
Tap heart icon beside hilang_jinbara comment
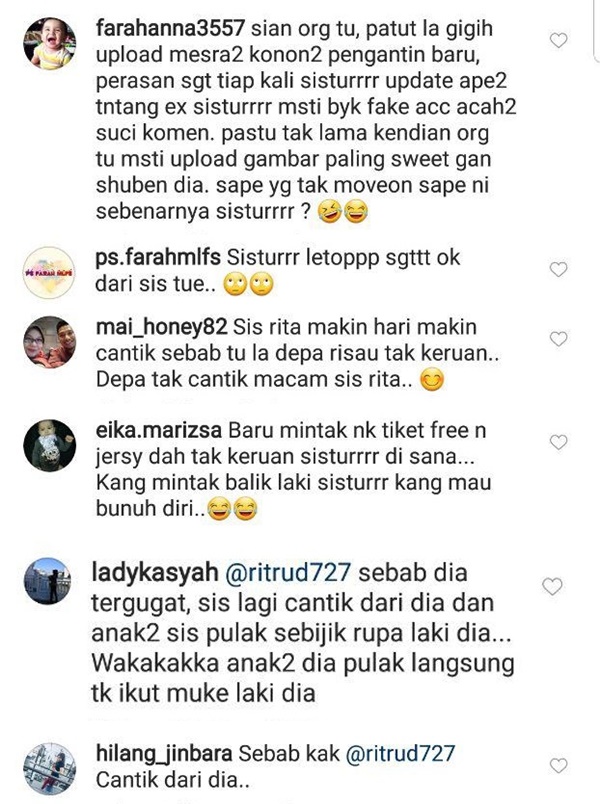coord(558,766)
